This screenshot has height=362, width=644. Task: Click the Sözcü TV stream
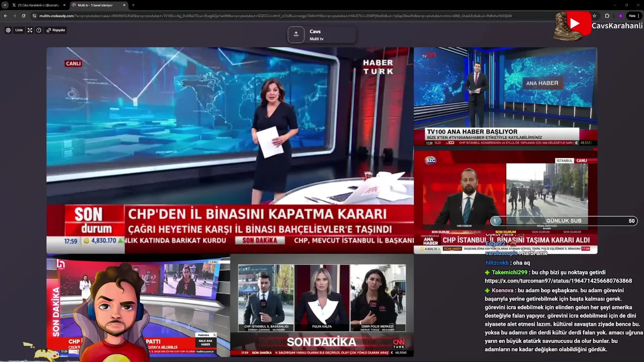coord(506,201)
